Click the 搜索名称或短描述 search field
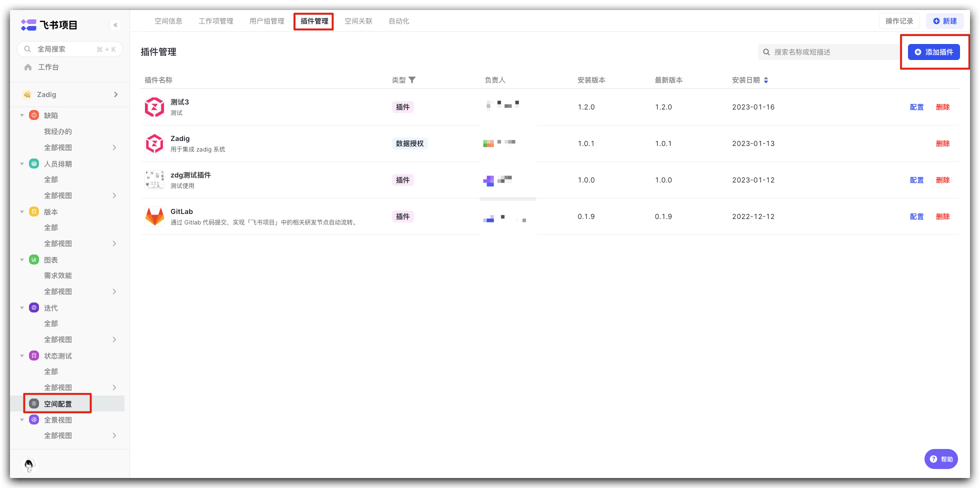The image size is (980, 488). click(827, 51)
